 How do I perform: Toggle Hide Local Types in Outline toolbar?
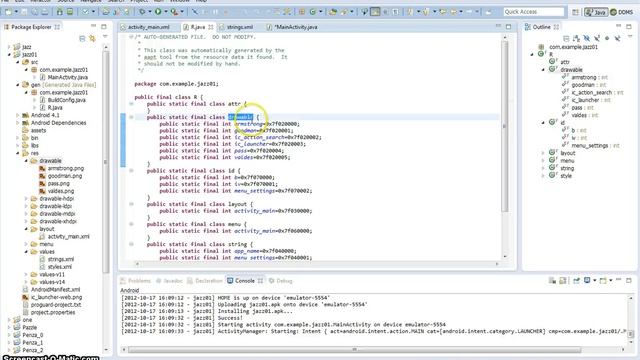617,38
